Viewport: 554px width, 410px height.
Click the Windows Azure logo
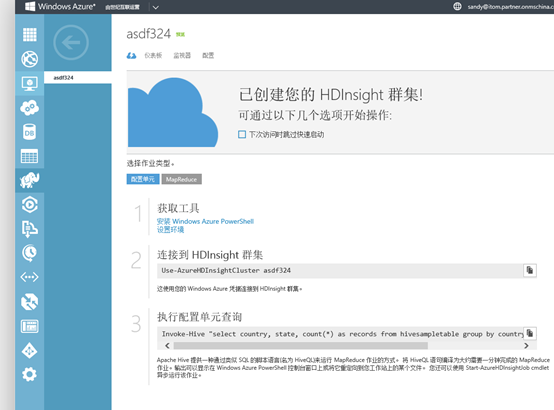pos(60,6)
